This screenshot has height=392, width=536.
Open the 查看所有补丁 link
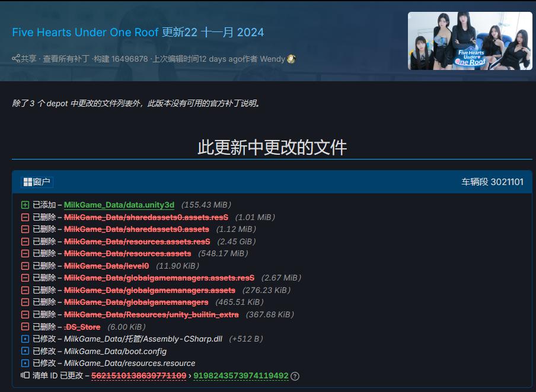coord(66,59)
